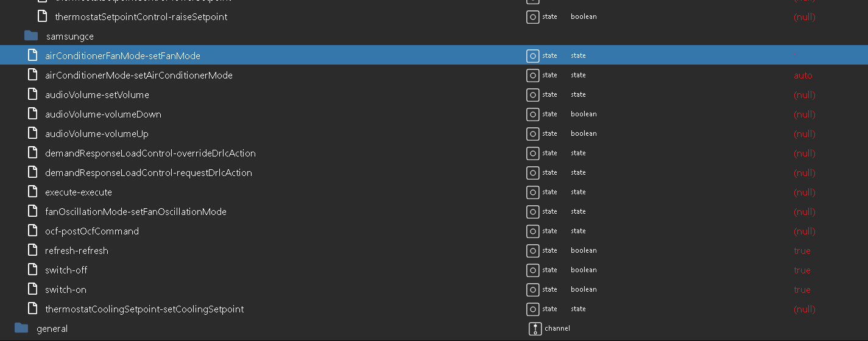This screenshot has width=868, height=341.
Task: Click state type icon in switch-on row
Action: (533, 290)
